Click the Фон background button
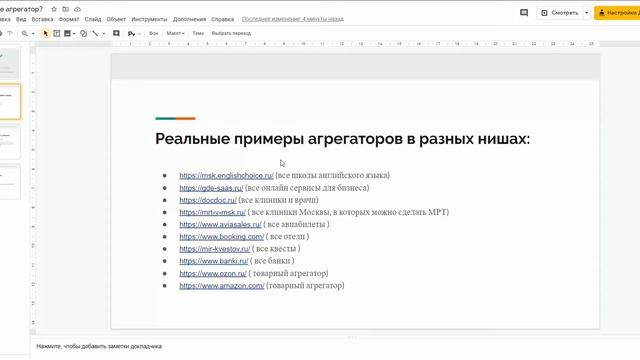This screenshot has width=640, height=360. click(153, 33)
